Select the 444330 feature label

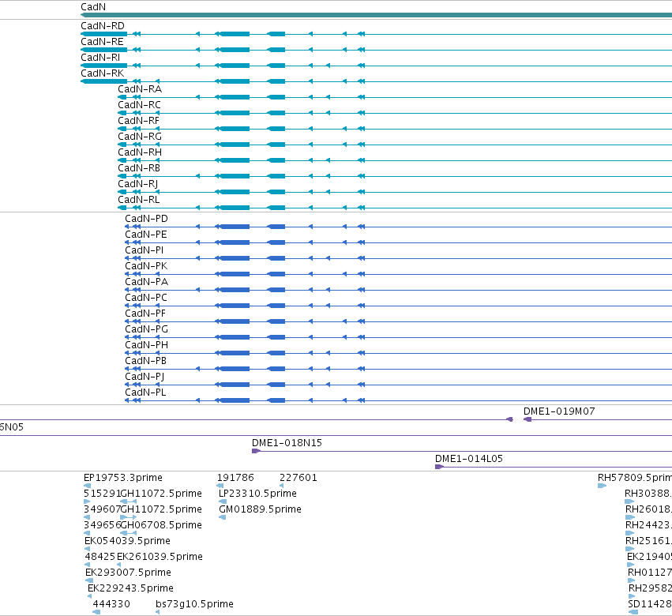[x=111, y=604]
